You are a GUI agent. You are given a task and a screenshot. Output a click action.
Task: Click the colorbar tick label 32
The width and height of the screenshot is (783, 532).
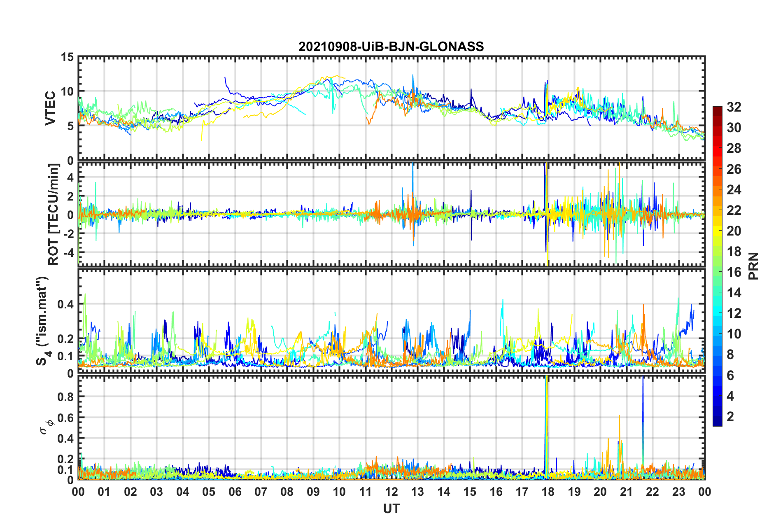point(734,107)
